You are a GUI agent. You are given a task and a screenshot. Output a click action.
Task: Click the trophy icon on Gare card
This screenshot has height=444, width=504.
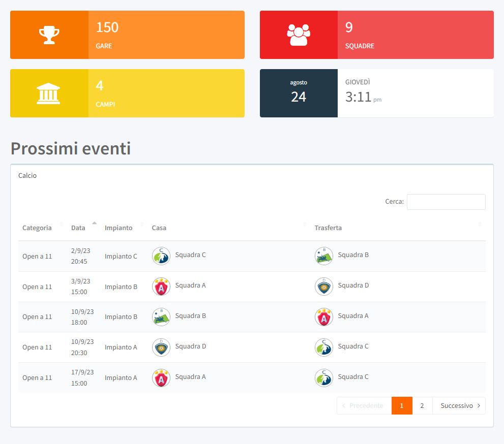pos(49,35)
